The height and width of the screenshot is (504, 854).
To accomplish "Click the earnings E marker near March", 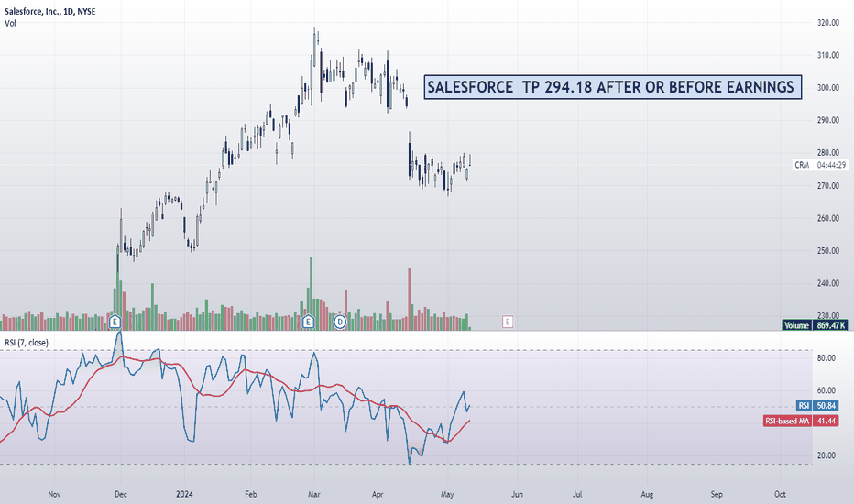I will point(308,322).
